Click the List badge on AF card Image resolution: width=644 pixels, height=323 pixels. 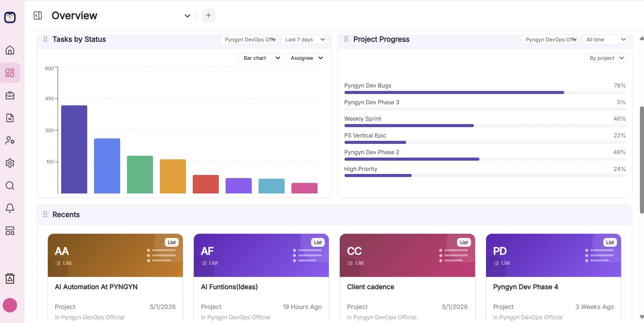[x=318, y=242]
